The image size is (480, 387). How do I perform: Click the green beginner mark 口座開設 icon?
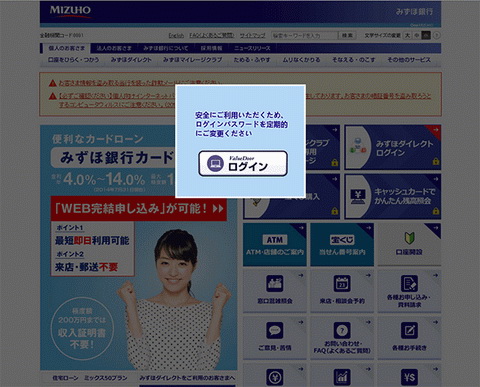coord(409,238)
